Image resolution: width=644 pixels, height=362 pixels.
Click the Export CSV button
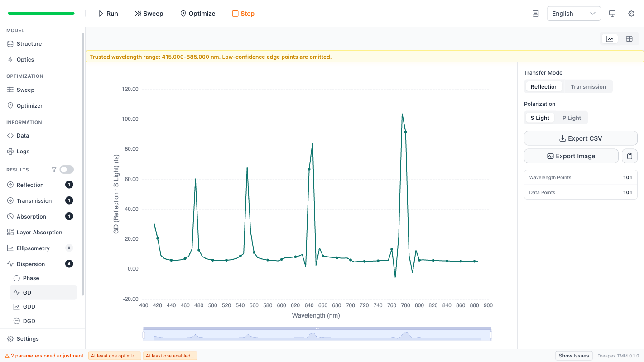(x=581, y=138)
